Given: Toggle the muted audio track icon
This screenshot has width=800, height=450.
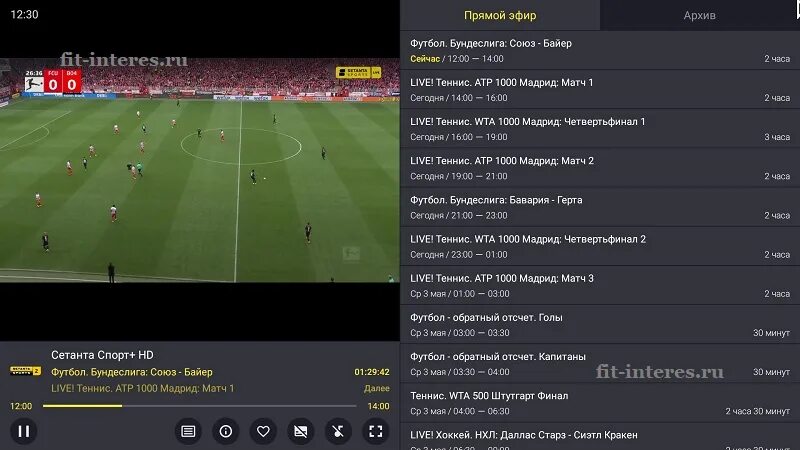Looking at the screenshot, I should click(x=338, y=431).
